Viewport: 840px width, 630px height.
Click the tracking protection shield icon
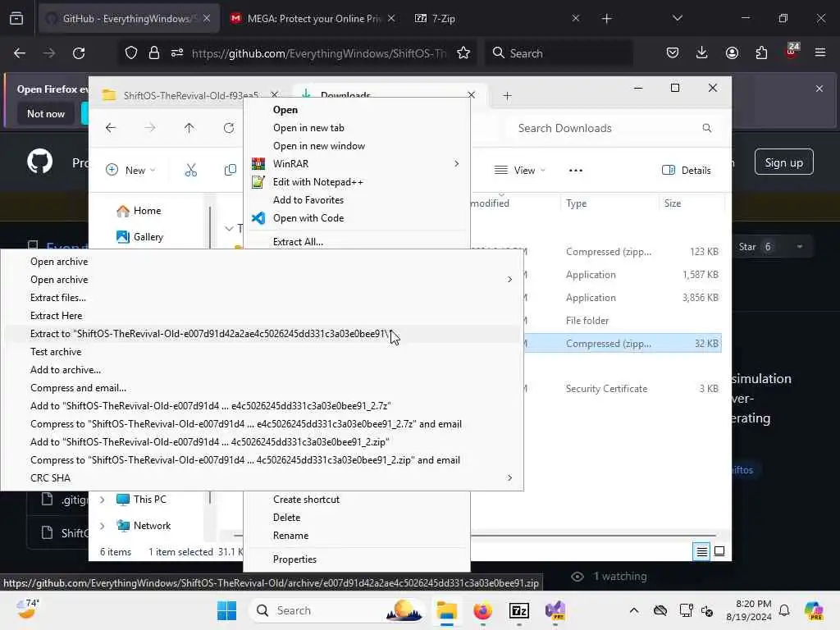(x=131, y=53)
